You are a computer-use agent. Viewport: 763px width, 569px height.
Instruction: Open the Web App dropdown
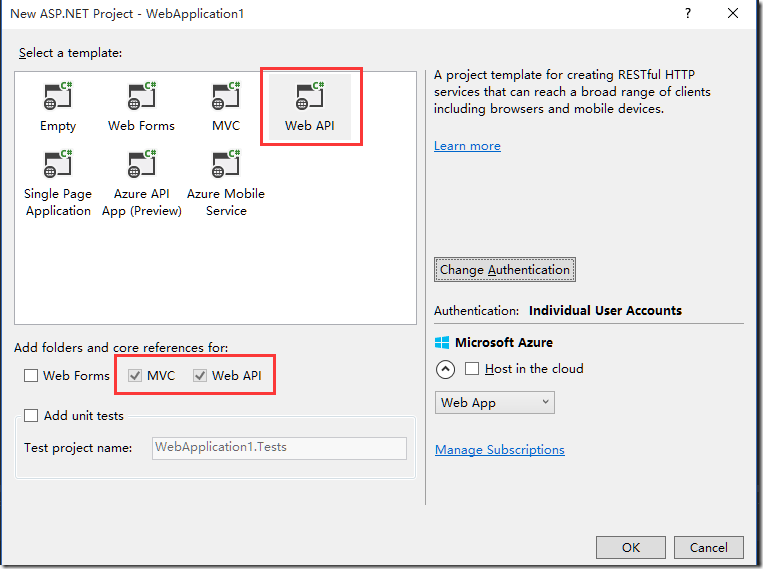pos(494,403)
